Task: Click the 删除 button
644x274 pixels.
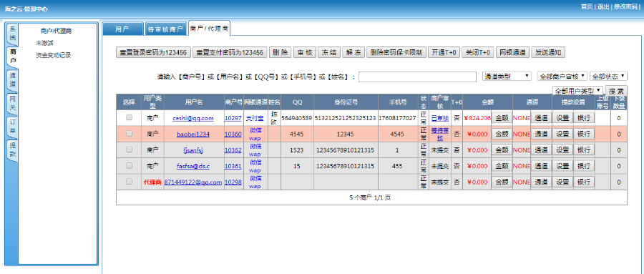Action: point(280,52)
